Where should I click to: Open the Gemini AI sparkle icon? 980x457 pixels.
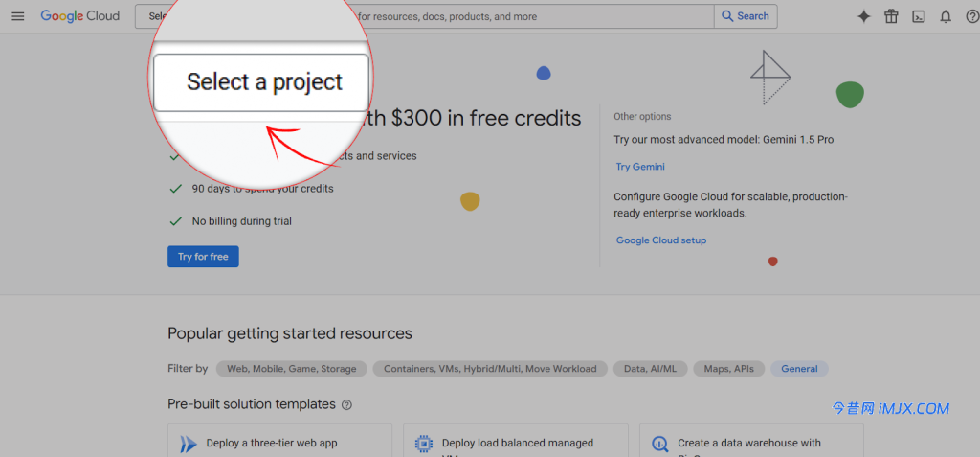click(x=864, y=16)
